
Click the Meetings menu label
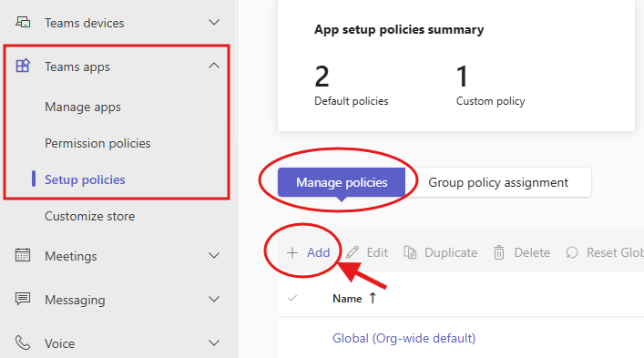[71, 256]
